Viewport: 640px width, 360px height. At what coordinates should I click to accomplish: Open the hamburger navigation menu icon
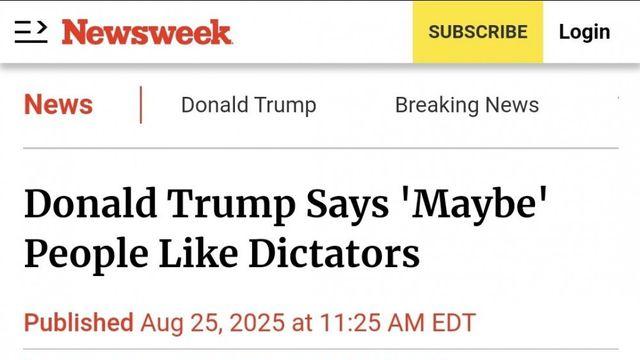point(31,32)
